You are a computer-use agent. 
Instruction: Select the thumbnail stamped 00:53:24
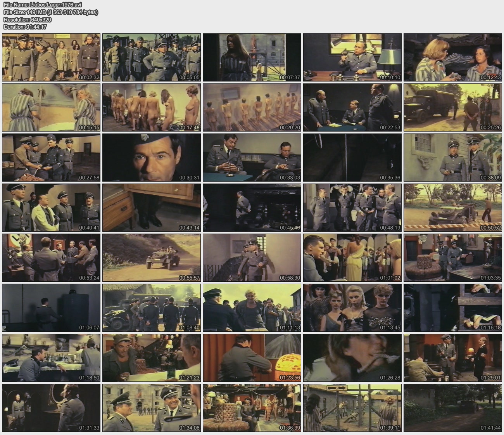51,258
